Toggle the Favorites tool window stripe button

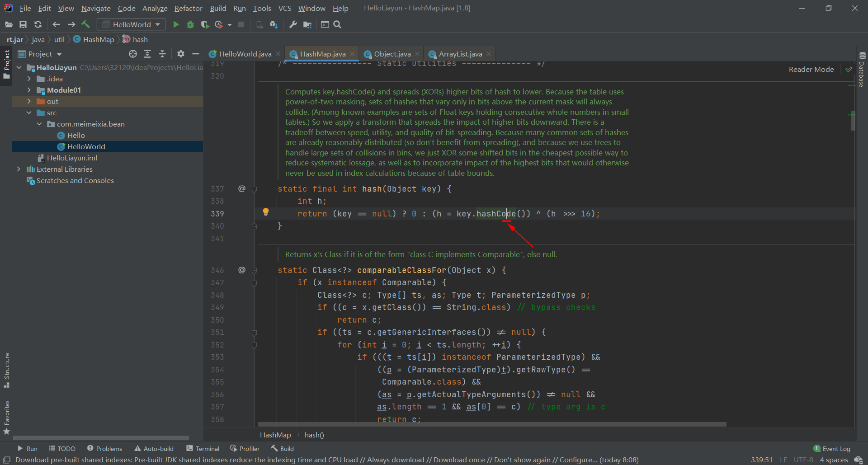coord(6,418)
